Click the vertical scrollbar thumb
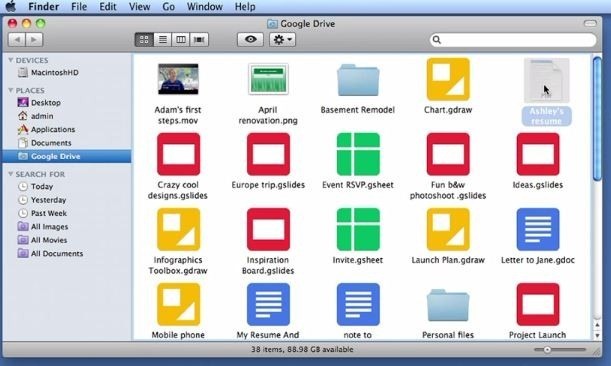611x366 pixels. tap(597, 119)
